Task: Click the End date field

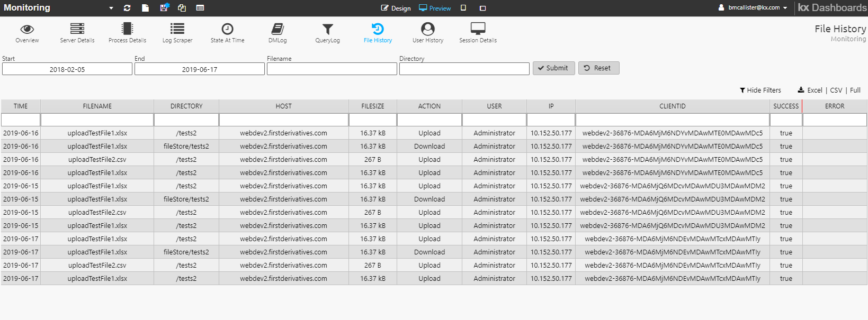Action: pyautogui.click(x=200, y=69)
